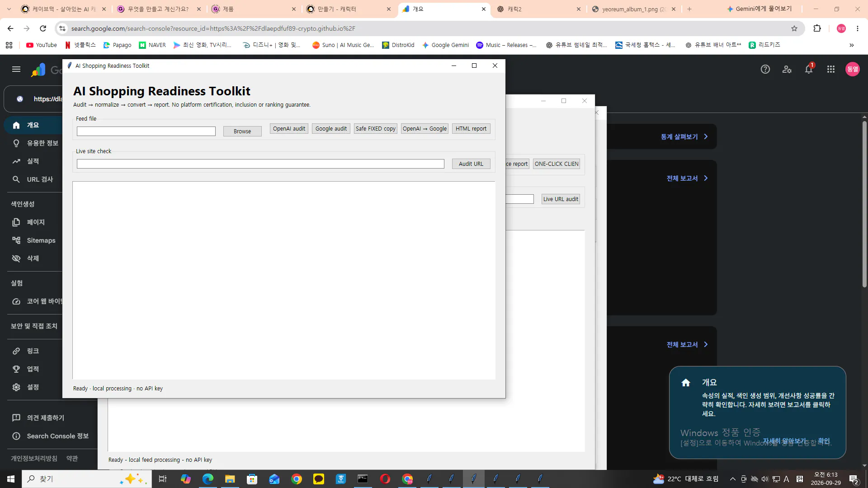Open the Google apps grid
Image resolution: width=868 pixels, height=488 pixels.
(831, 69)
